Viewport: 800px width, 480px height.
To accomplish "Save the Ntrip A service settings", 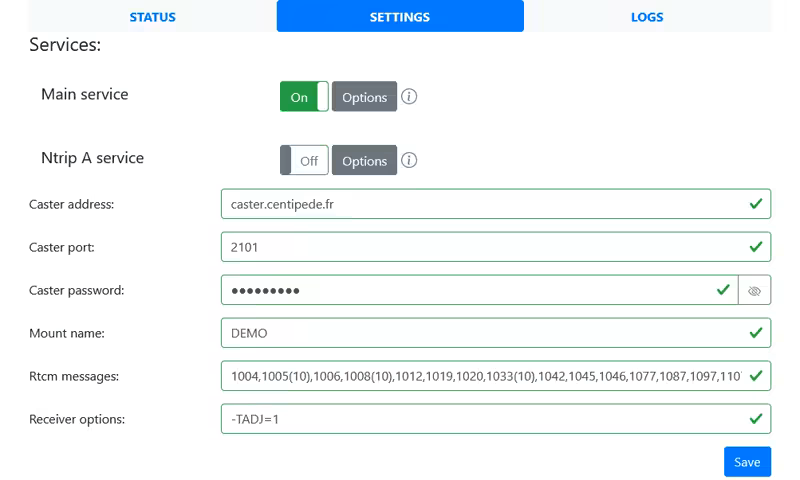I will coord(747,462).
